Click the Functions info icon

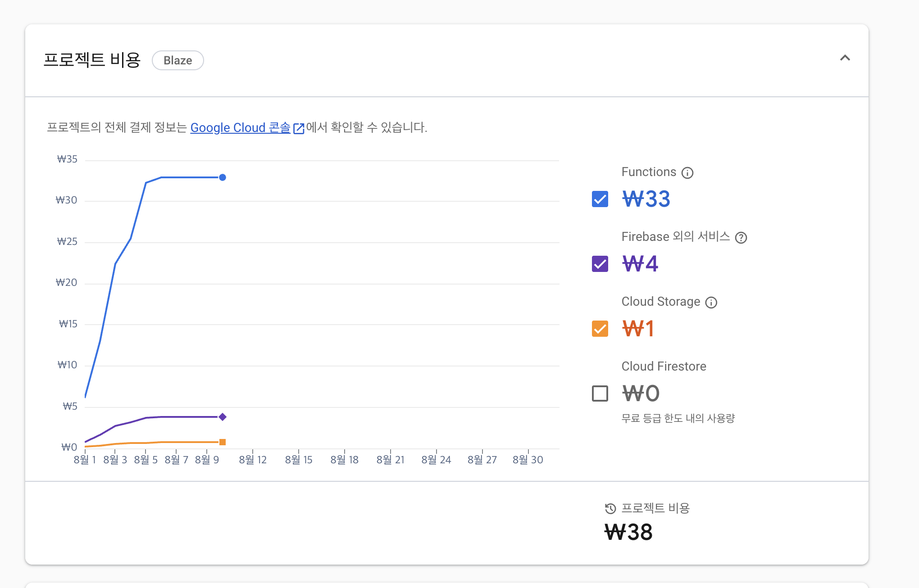point(687,173)
